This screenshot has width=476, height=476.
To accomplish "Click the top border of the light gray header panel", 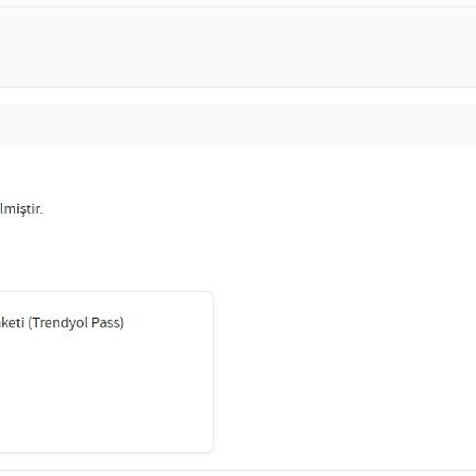I will click(x=238, y=7).
